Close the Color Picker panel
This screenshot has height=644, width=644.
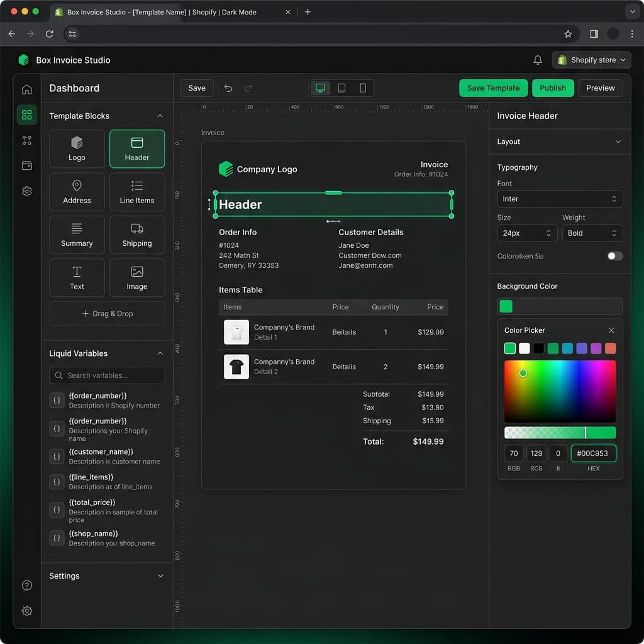click(611, 330)
